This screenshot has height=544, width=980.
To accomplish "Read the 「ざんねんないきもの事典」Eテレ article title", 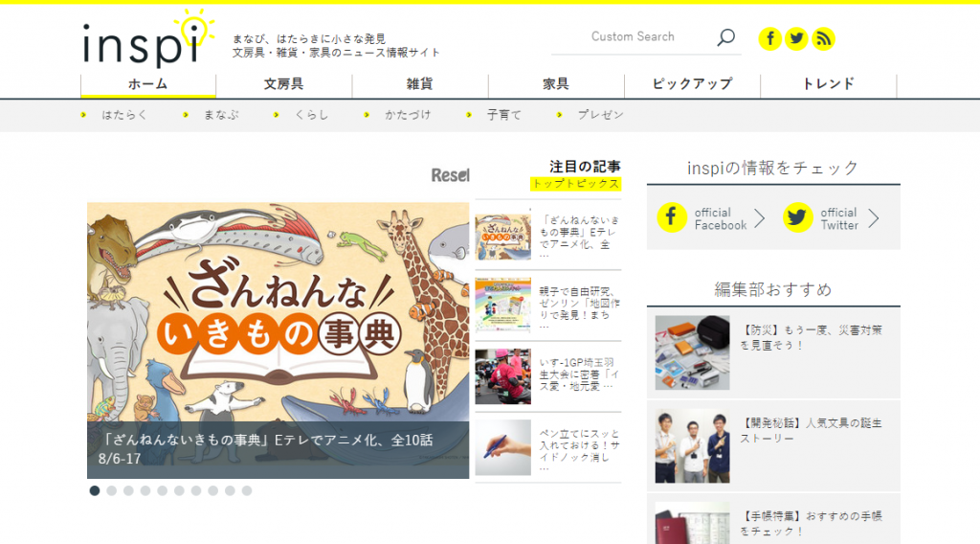I will (579, 237).
